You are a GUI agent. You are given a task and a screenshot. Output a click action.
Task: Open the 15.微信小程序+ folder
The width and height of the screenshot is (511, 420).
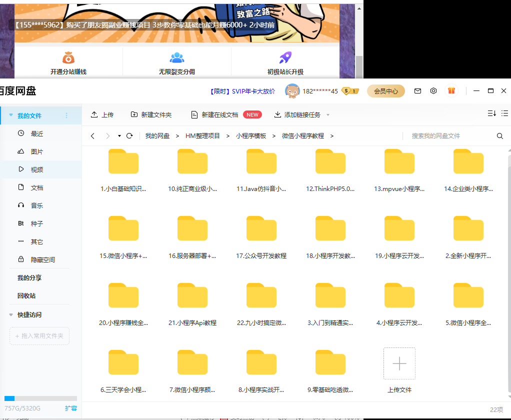click(123, 228)
